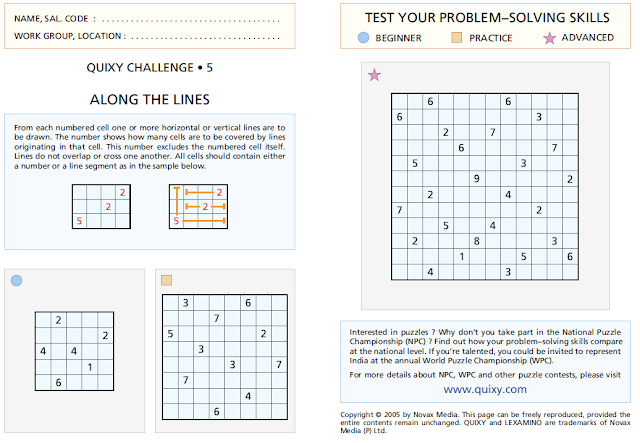Click the 8 cell in the advanced grid
Viewport: 640px width, 443px height.
(477, 241)
